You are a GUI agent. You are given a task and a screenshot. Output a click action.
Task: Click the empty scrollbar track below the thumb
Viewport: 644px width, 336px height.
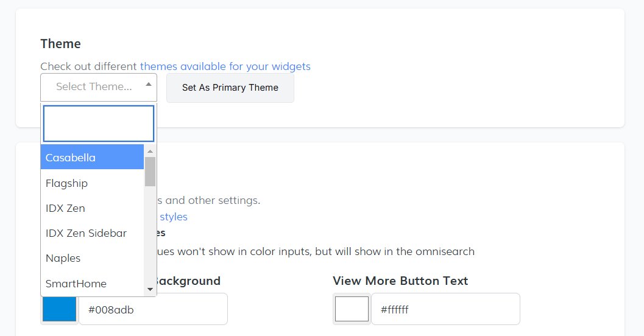[150, 237]
